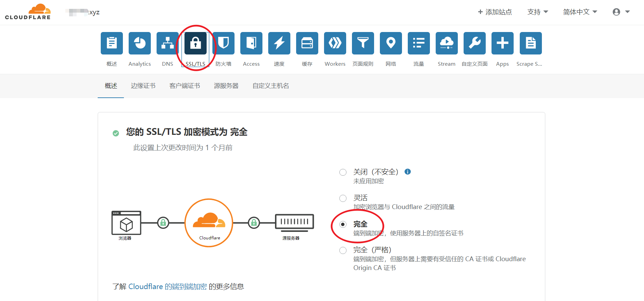The image size is (644, 301).
Task: Select 灵活 radio option
Action: point(343,198)
